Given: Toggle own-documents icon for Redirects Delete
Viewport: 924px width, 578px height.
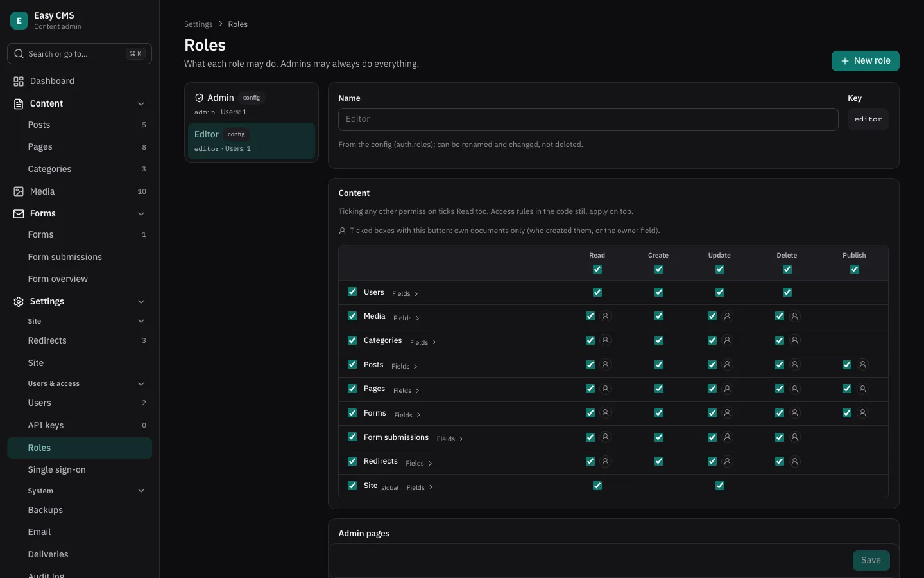Looking at the screenshot, I should (794, 461).
